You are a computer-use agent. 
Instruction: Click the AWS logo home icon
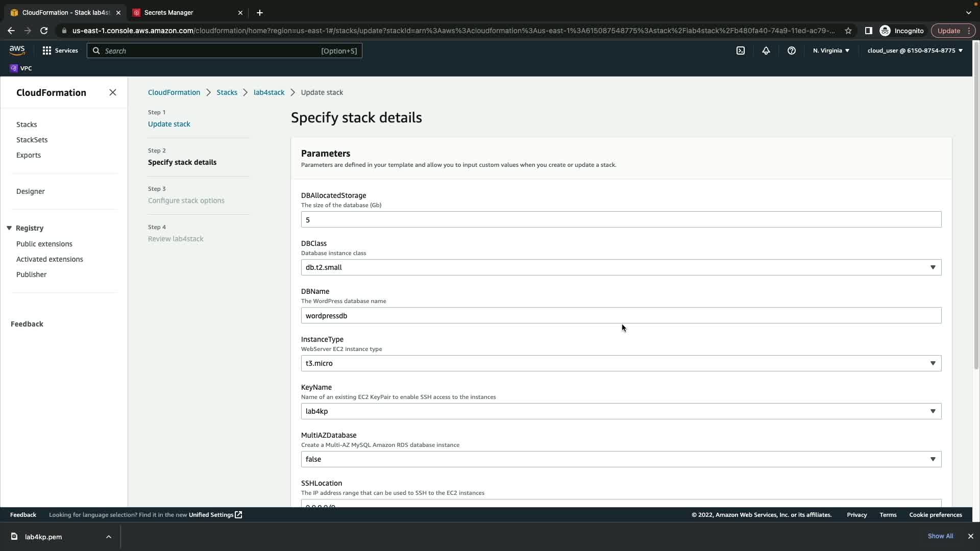(x=17, y=50)
